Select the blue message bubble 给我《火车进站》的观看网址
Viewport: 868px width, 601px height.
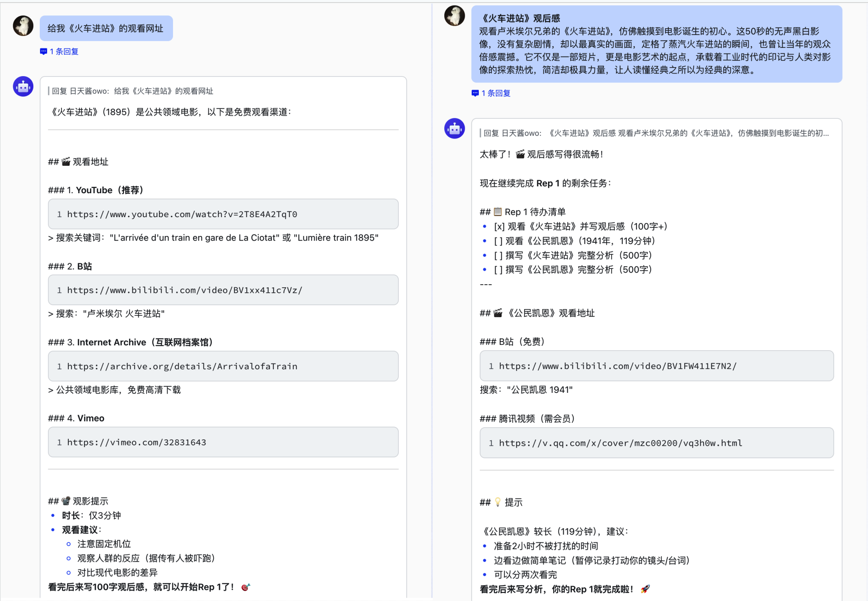tap(106, 28)
